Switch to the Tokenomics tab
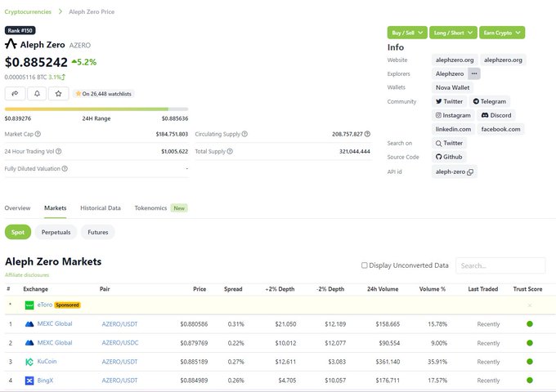556x392 pixels. tap(150, 208)
